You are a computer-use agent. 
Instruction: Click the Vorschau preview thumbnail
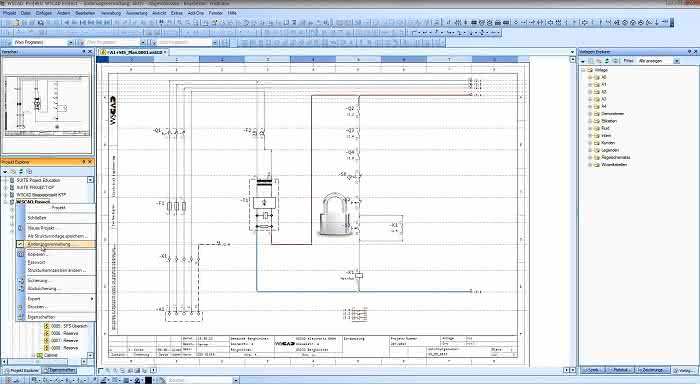[x=47, y=106]
